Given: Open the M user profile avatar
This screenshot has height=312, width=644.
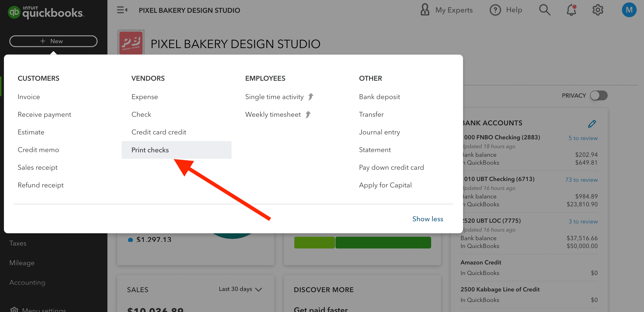Looking at the screenshot, I should point(629,10).
